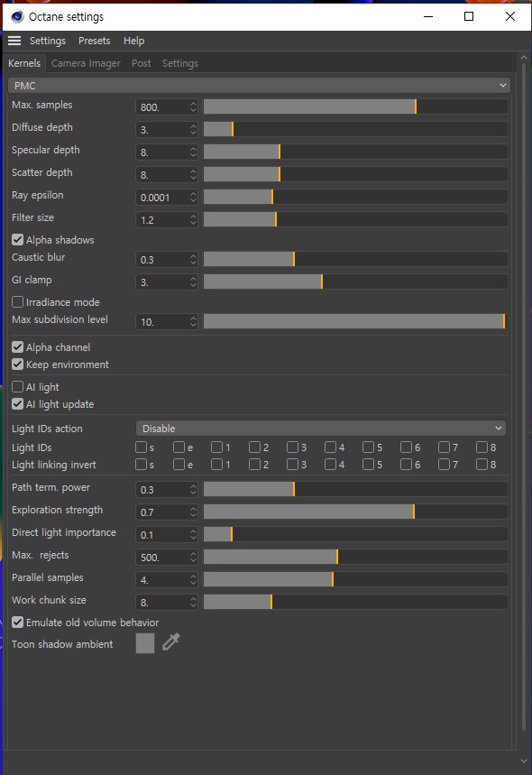
Task: Open the Settings tab next to Post
Action: pyautogui.click(x=179, y=63)
